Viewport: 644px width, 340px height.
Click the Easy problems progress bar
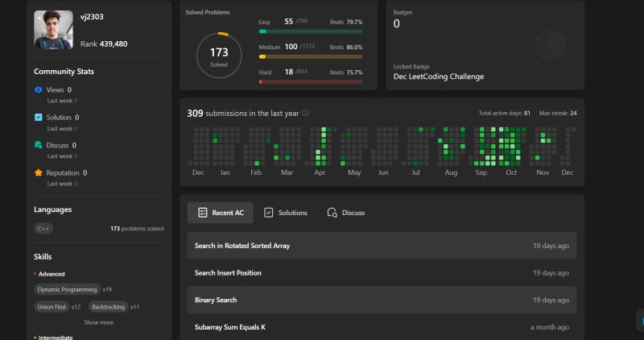[311, 31]
